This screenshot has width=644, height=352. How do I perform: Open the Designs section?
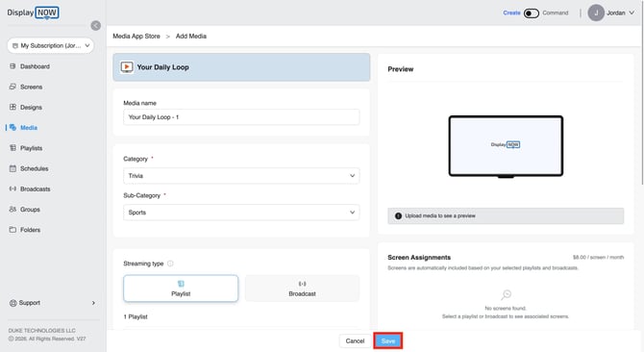(31, 107)
